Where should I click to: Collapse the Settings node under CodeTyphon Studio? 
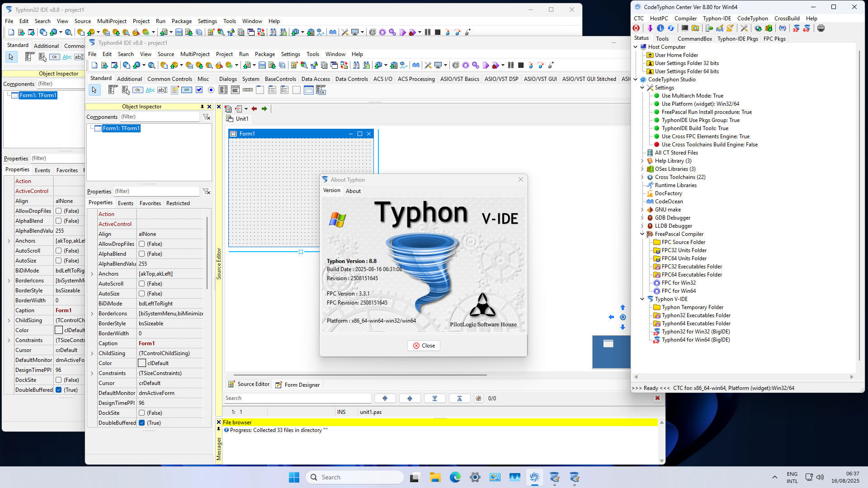[x=642, y=88]
